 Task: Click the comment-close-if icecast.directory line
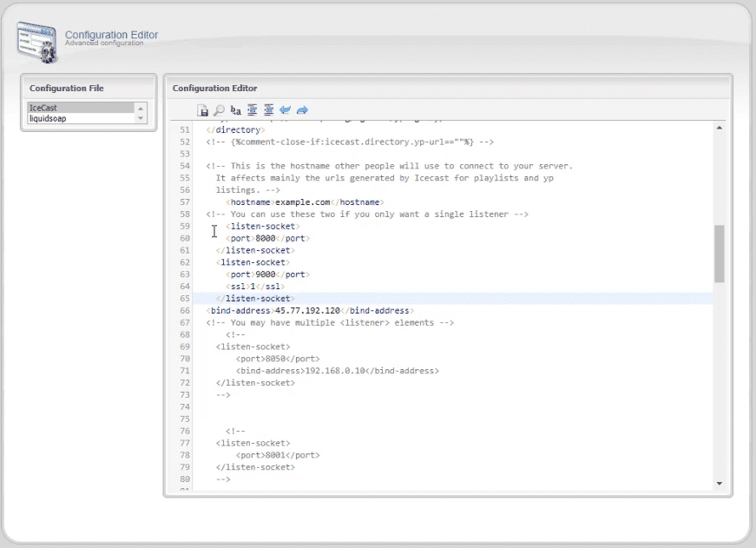click(350, 142)
